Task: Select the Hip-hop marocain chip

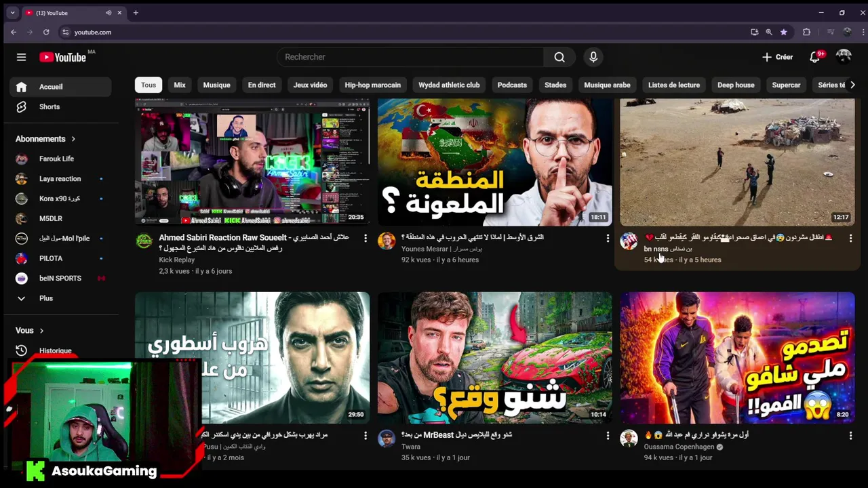Action: click(372, 85)
